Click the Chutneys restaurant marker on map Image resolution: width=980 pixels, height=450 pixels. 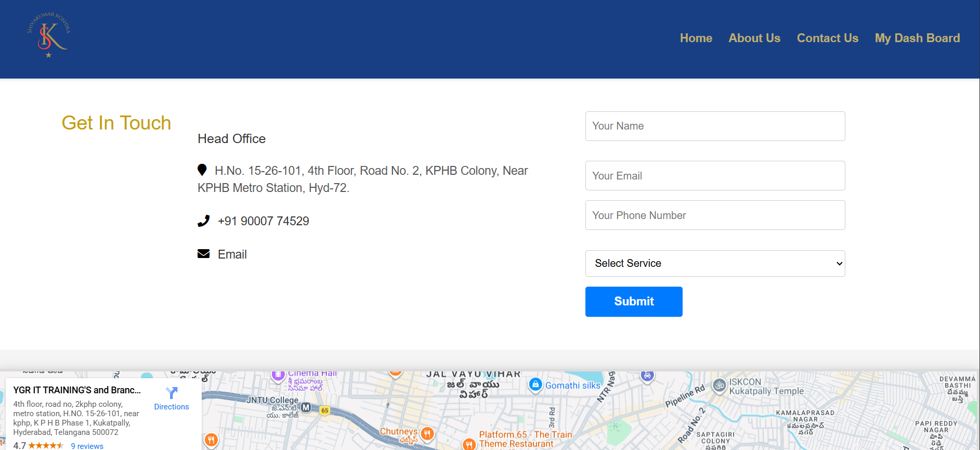coord(427,433)
